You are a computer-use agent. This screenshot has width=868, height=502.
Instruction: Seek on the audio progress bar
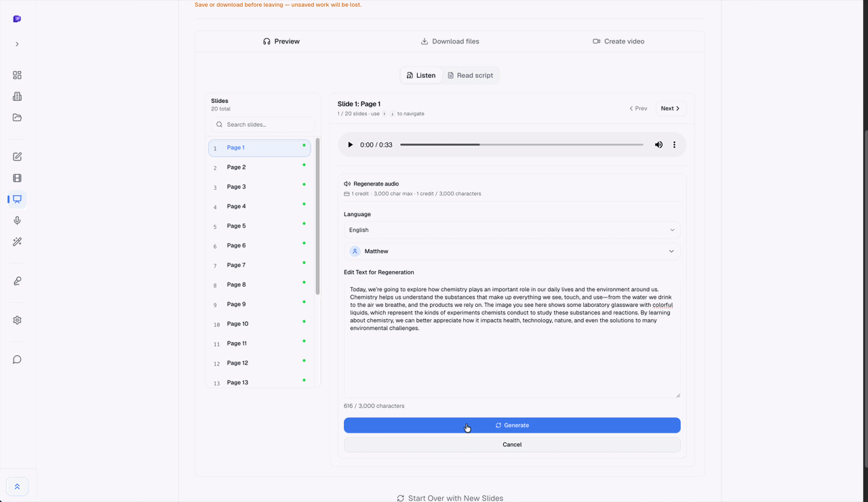click(521, 144)
